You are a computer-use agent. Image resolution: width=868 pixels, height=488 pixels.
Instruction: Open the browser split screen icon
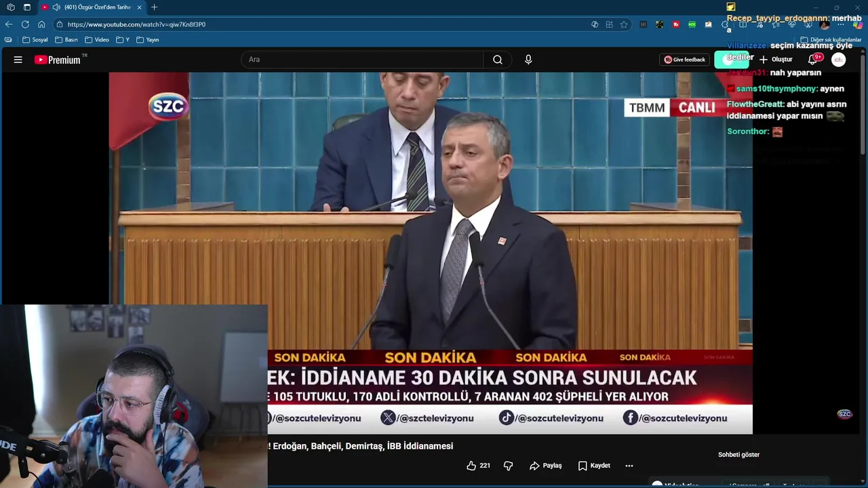pyautogui.click(x=743, y=24)
